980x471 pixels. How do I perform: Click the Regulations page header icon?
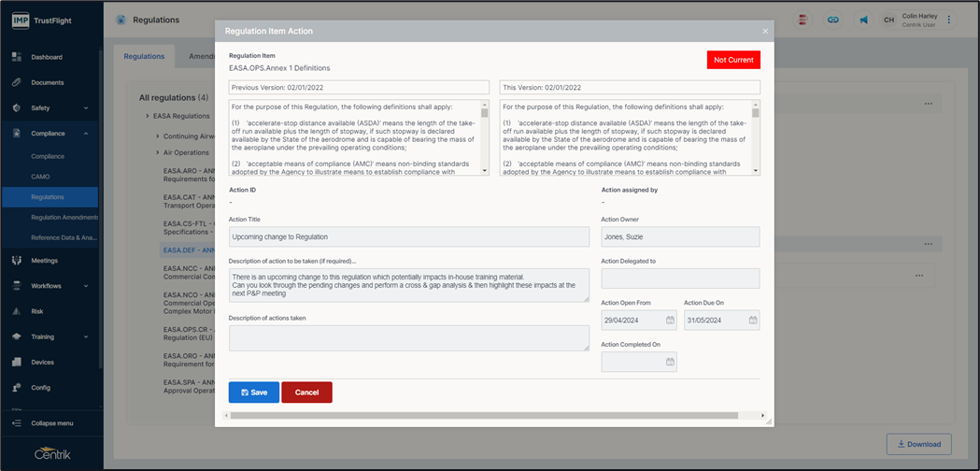(x=121, y=20)
